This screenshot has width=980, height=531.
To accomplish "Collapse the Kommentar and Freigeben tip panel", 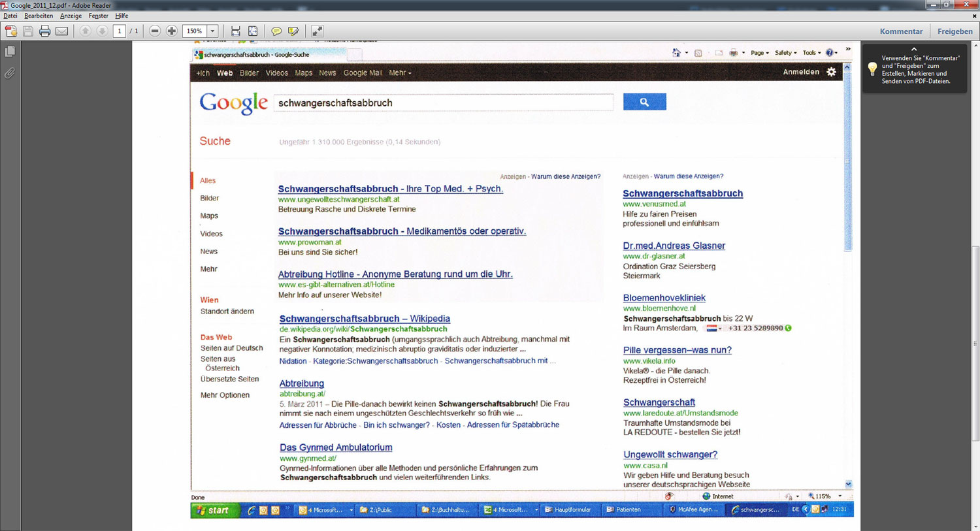I will [914, 49].
